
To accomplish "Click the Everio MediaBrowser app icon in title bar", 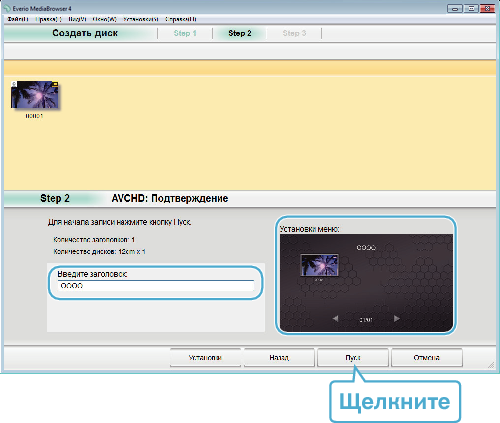I will point(7,8).
